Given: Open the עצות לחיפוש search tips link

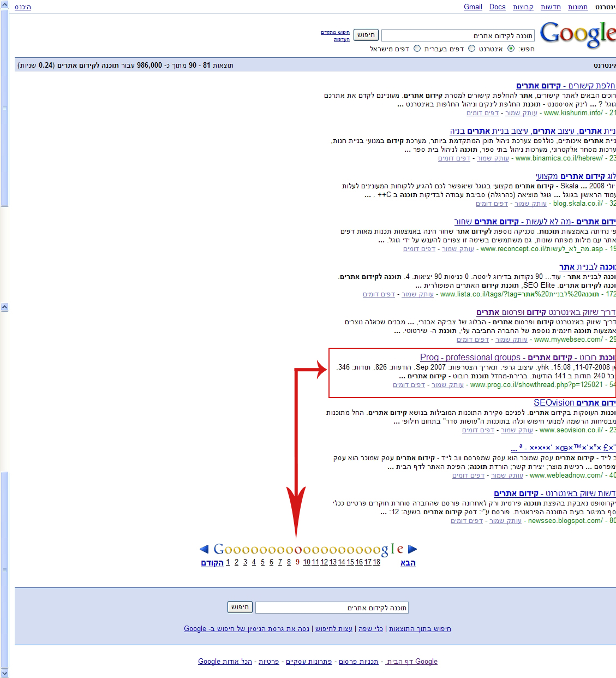Looking at the screenshot, I should pyautogui.click(x=334, y=629).
